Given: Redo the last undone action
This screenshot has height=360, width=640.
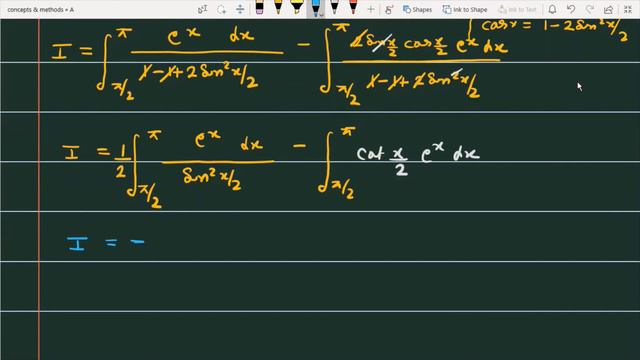Looking at the screenshot, I should pyautogui.click(x=590, y=9).
